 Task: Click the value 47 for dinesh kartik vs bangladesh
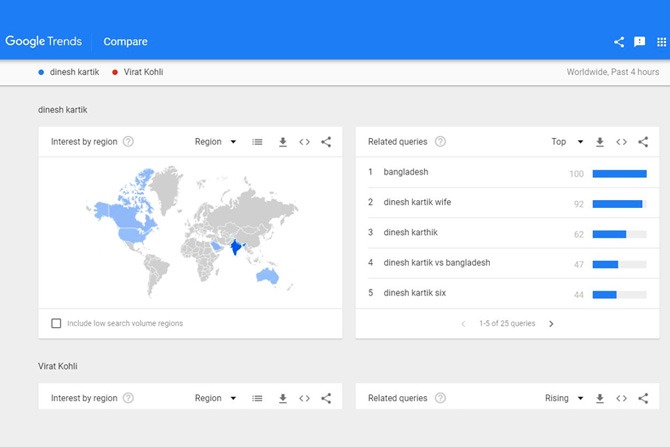pos(579,265)
